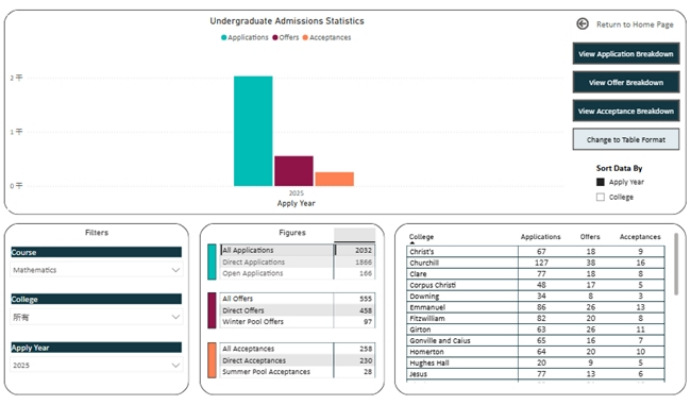The height and width of the screenshot is (406, 692).
Task: Select the Apply Year sort option
Action: click(x=600, y=182)
